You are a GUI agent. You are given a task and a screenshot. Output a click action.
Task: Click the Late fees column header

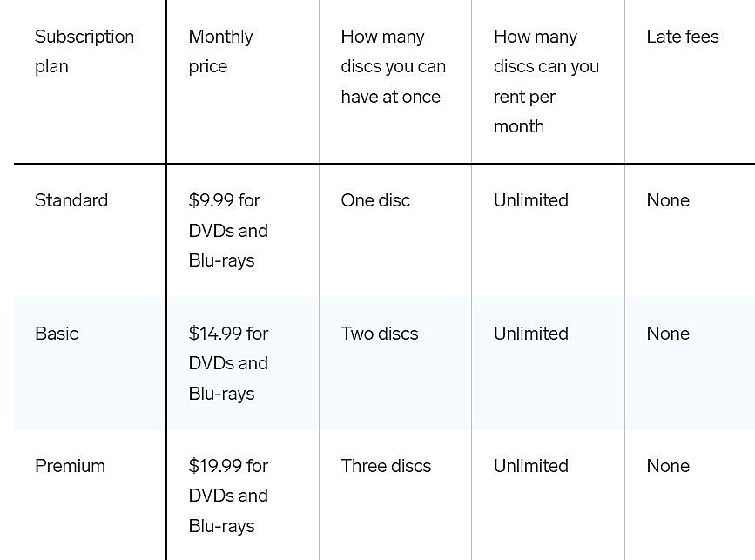(683, 37)
